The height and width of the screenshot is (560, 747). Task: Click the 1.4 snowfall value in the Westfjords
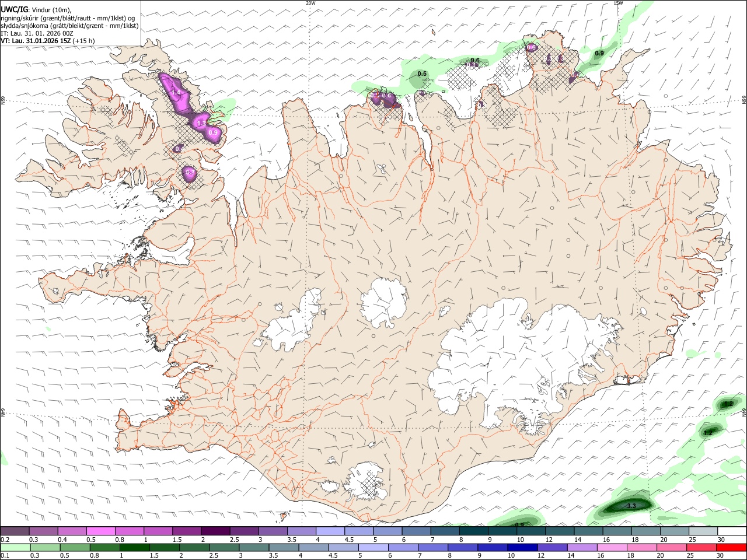(176, 93)
